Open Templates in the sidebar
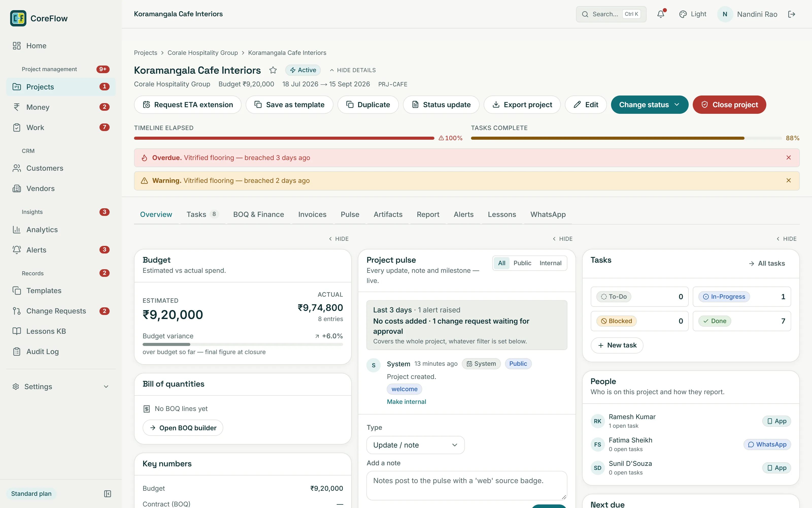This screenshot has height=508, width=812. (61, 291)
